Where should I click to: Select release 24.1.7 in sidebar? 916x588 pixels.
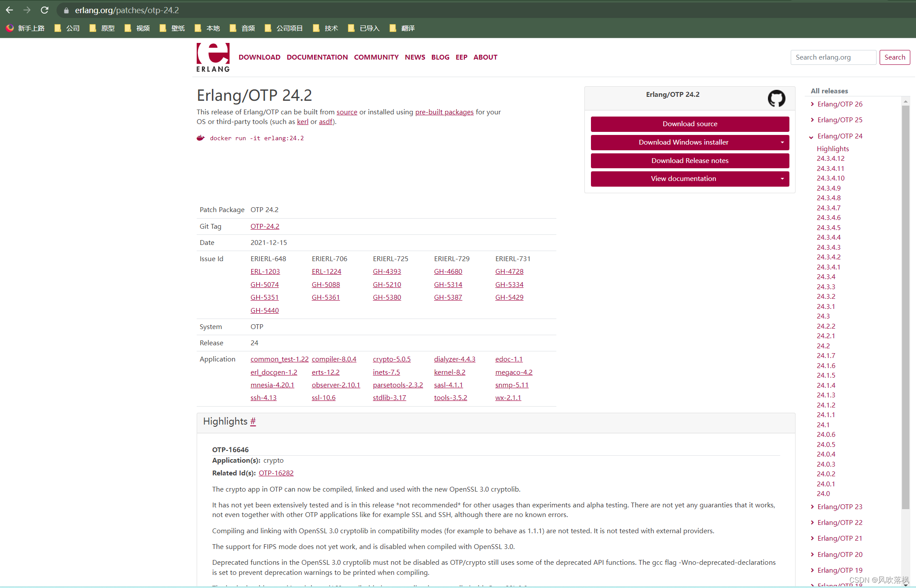point(826,355)
